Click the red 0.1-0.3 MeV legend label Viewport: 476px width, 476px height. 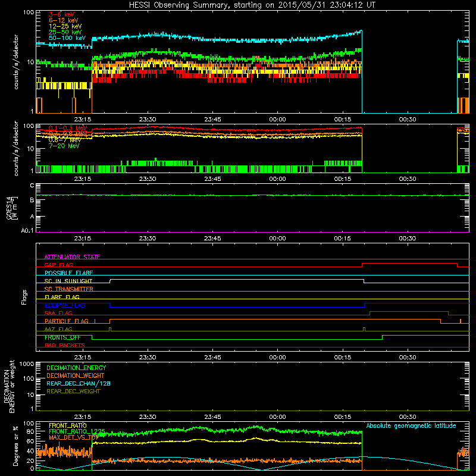(x=68, y=128)
